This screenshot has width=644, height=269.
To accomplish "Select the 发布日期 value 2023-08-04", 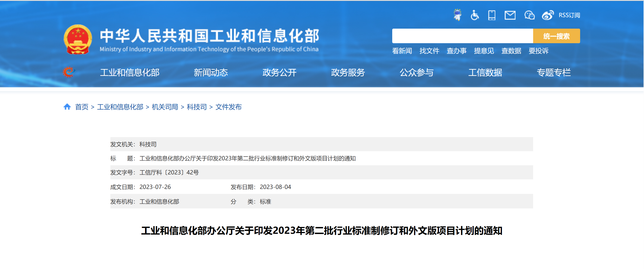I will [x=275, y=187].
